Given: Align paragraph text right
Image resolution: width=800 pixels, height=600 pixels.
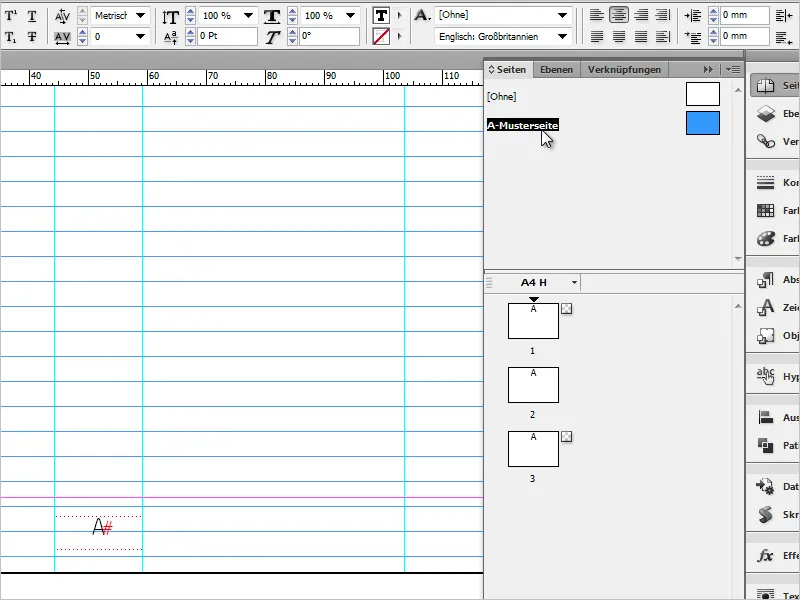Looking at the screenshot, I should [641, 15].
